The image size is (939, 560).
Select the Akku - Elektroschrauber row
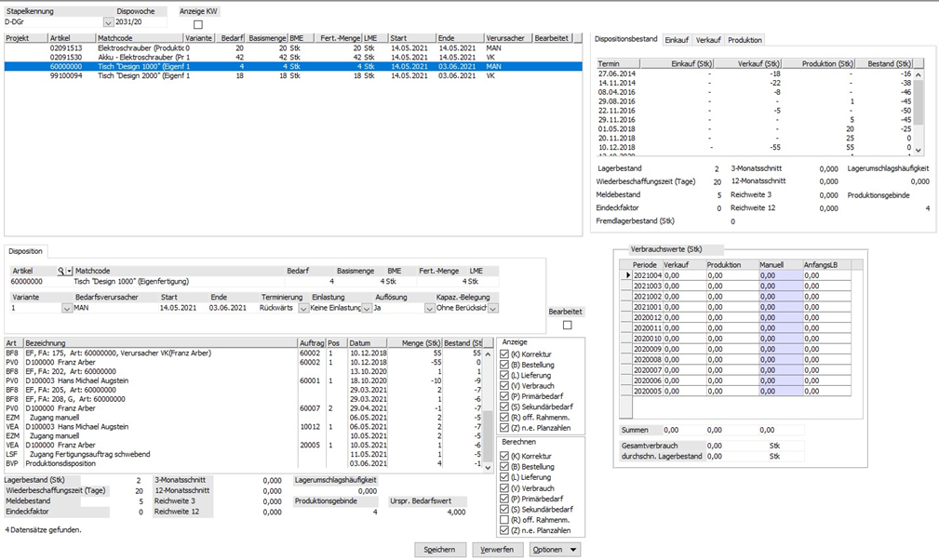click(140, 57)
